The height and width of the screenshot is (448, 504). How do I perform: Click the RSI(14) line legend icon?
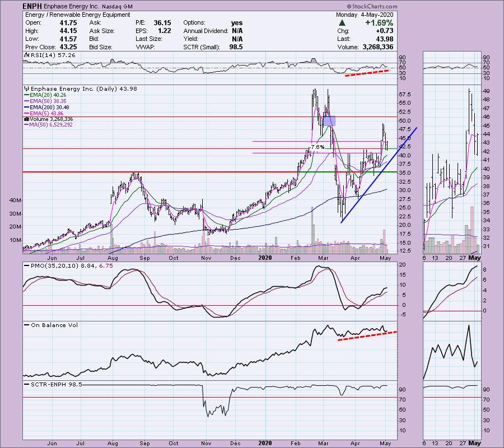coord(27,55)
